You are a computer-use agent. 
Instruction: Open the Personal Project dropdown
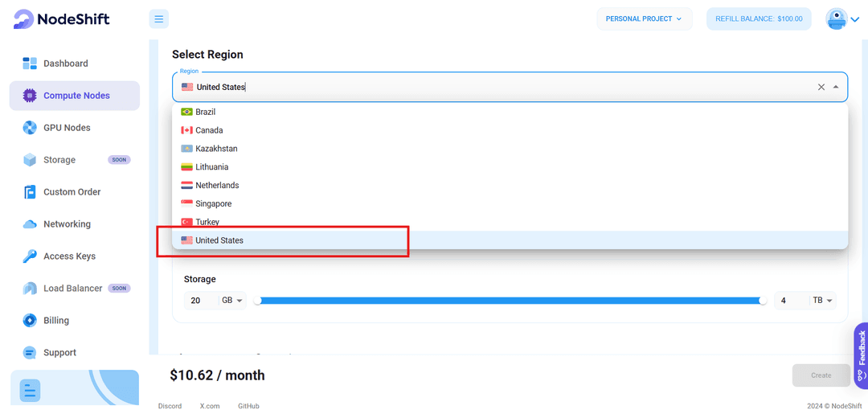click(x=644, y=19)
